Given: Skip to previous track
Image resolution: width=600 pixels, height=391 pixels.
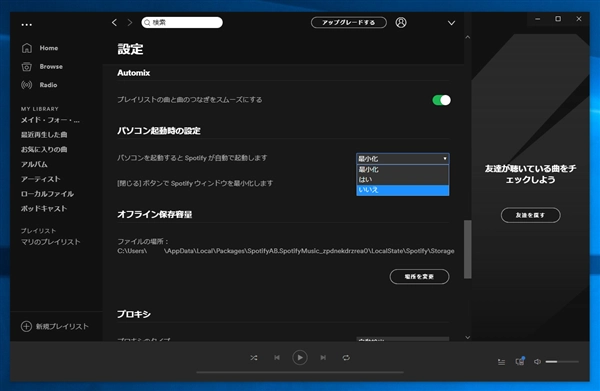Looking at the screenshot, I should [x=277, y=358].
